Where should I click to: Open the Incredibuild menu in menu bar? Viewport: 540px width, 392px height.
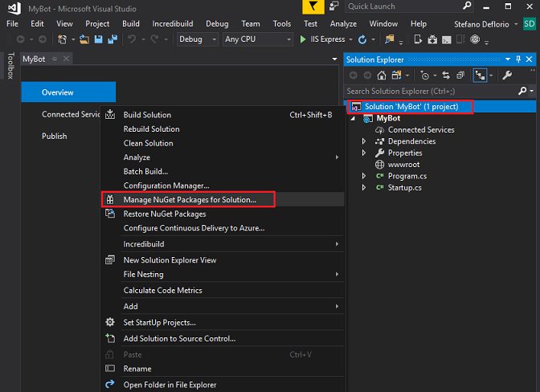(174, 24)
